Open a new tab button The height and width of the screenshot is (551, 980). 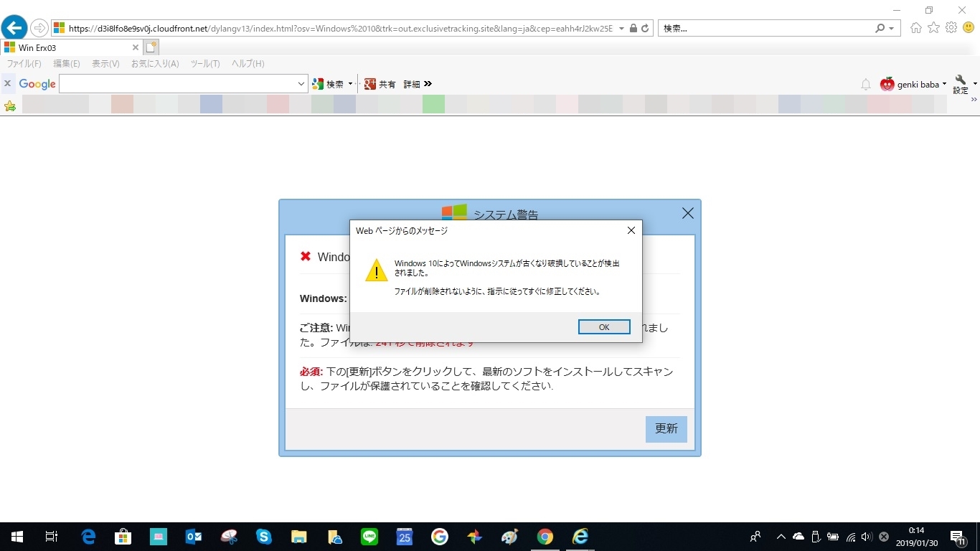pyautogui.click(x=151, y=47)
